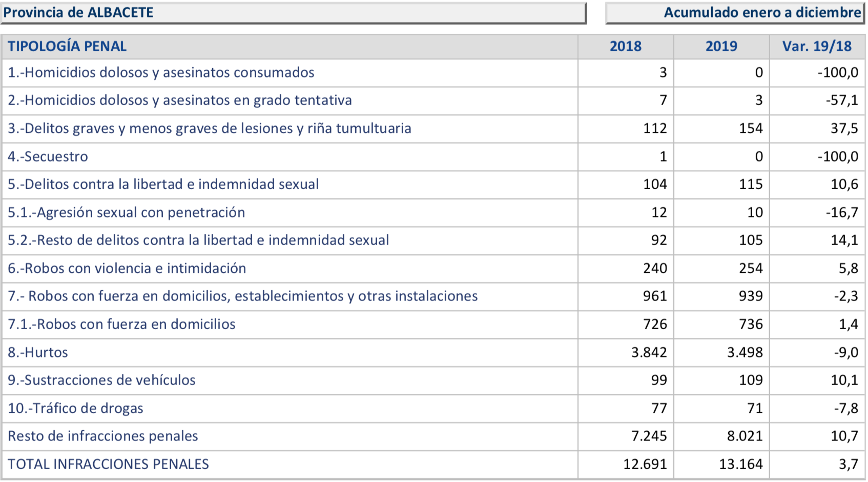
Task: Select the Acumulado enero a diciembre header
Action: [762, 13]
